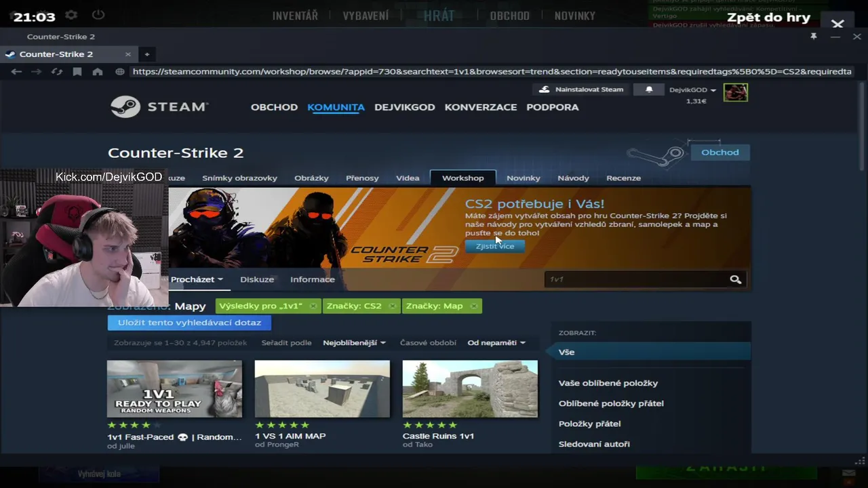
Task: Select INVENTÁŘ in the game menu
Action: click(295, 16)
